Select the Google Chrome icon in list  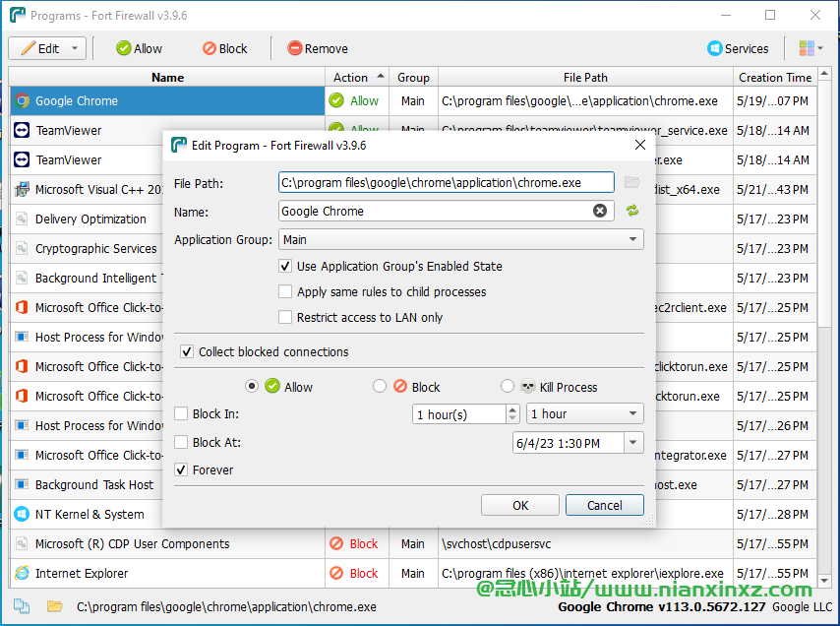click(22, 100)
